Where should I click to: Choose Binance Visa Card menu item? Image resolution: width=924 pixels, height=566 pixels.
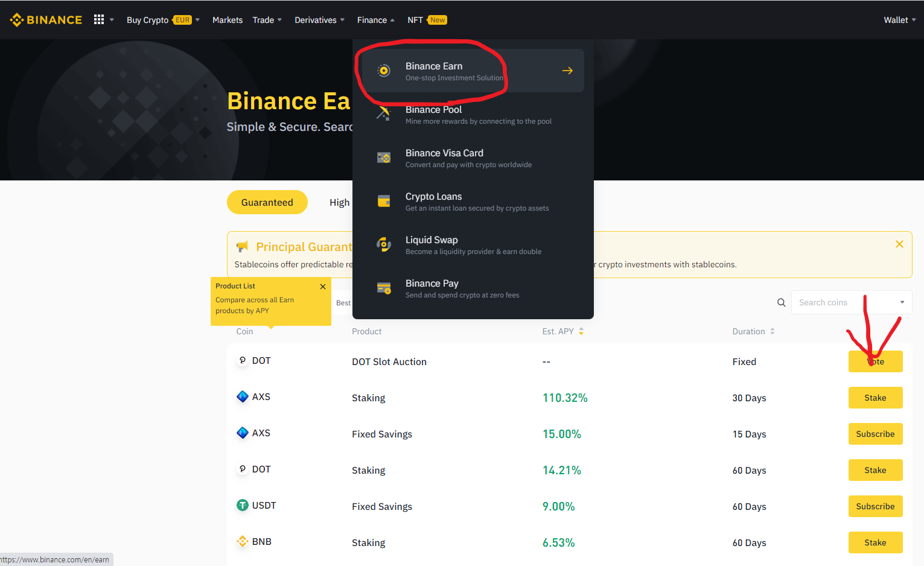(x=473, y=157)
